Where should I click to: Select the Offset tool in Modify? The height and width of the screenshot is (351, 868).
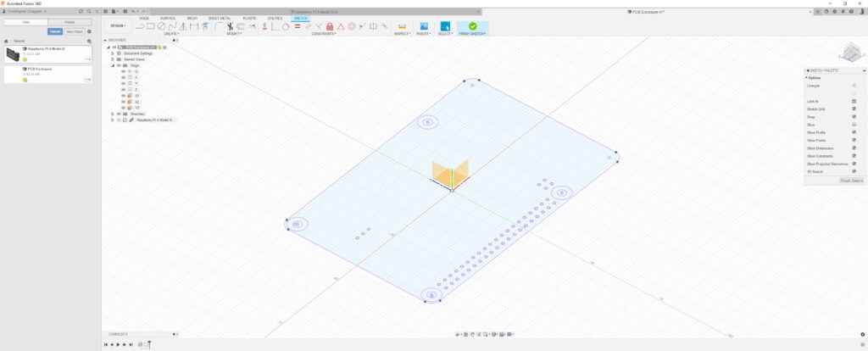(240, 26)
